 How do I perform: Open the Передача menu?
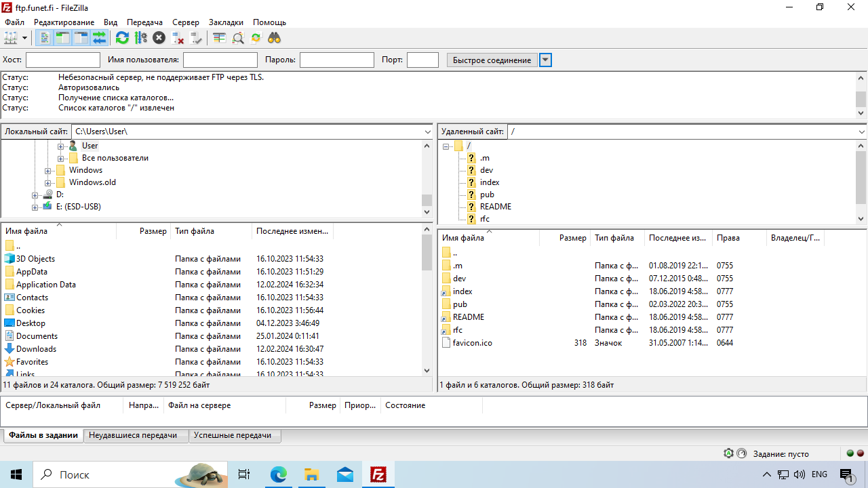tap(144, 22)
